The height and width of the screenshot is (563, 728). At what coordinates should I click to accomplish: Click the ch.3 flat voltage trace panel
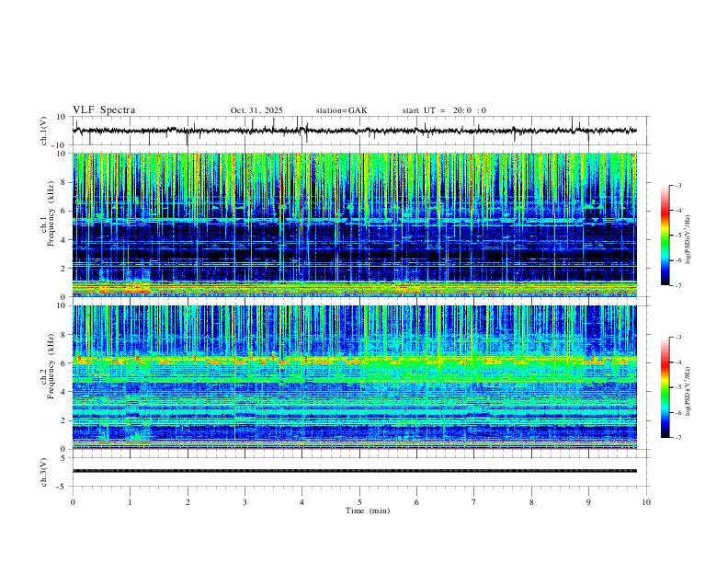(x=361, y=472)
